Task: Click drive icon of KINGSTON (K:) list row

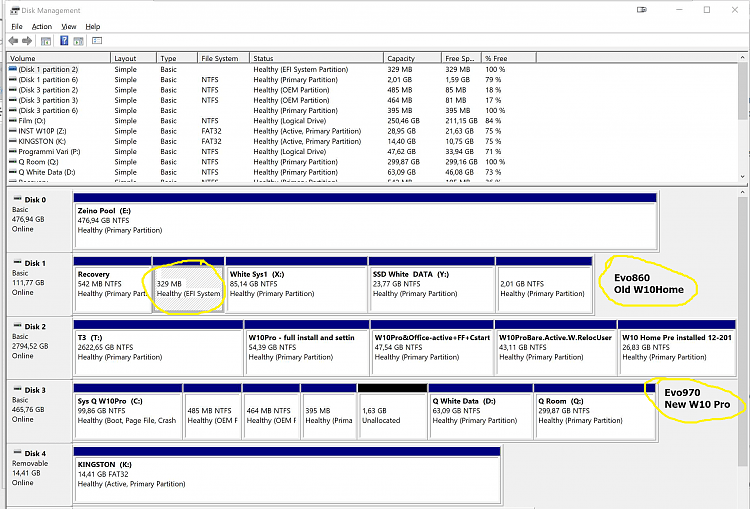Action: coord(13,141)
